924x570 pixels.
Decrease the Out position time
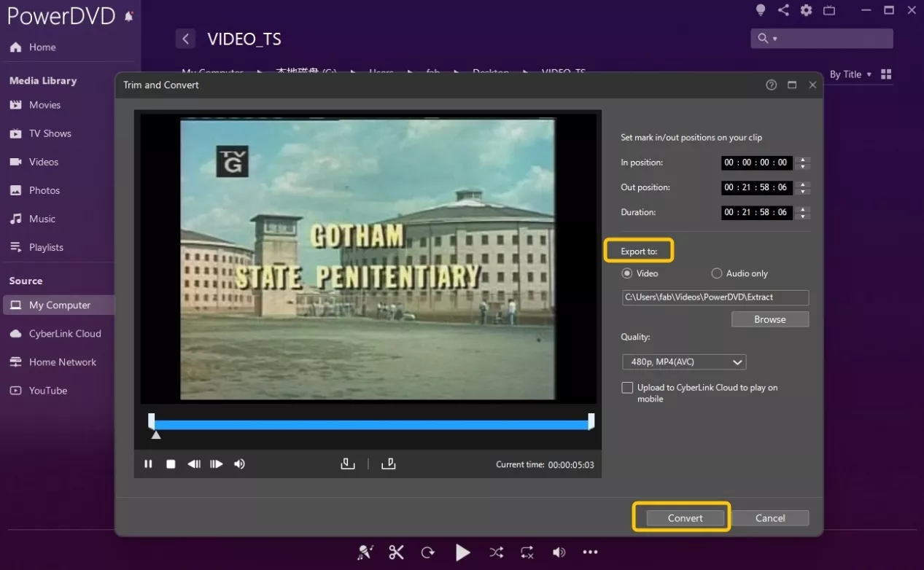click(x=803, y=191)
